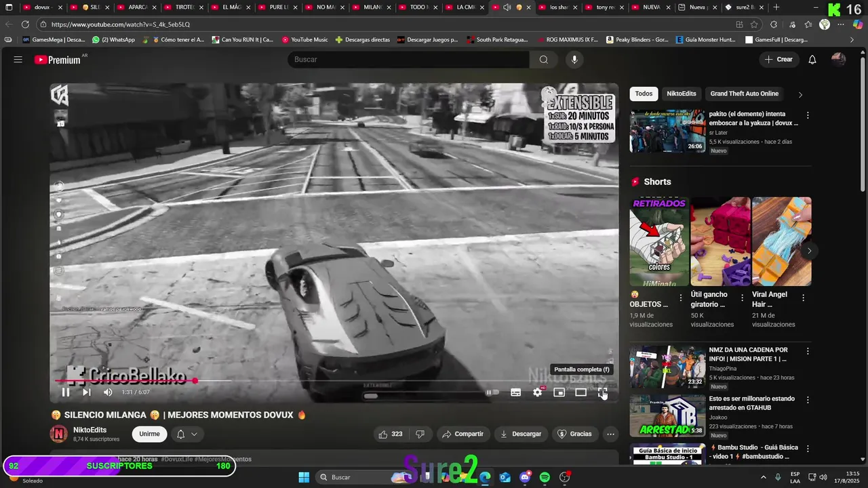Toggle subtitles in player
The height and width of the screenshot is (488, 868).
516,392
